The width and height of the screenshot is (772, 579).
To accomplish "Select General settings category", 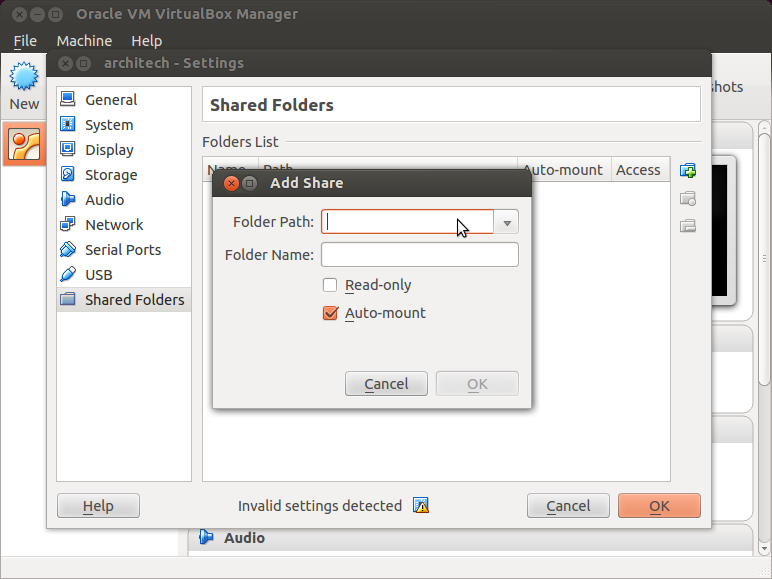I will tap(124, 99).
